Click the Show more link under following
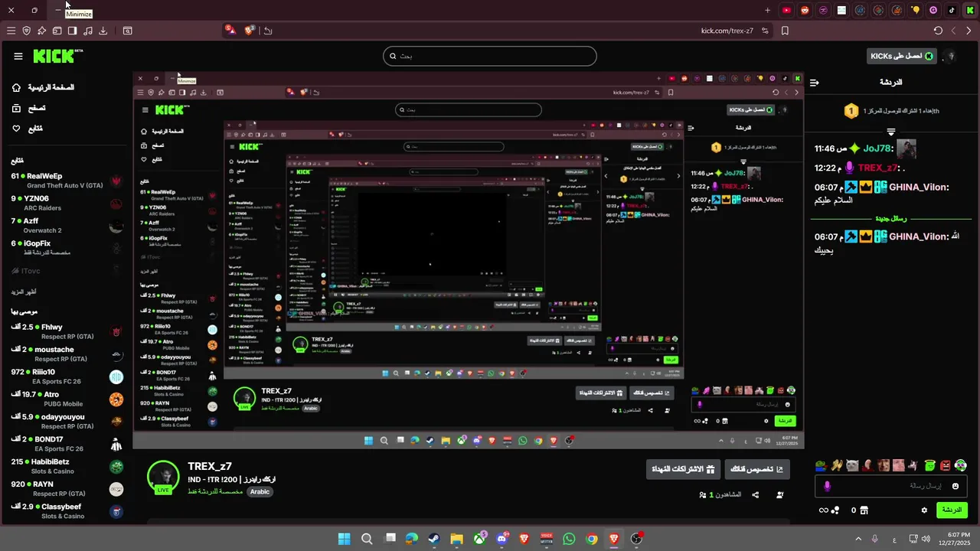 pyautogui.click(x=24, y=292)
